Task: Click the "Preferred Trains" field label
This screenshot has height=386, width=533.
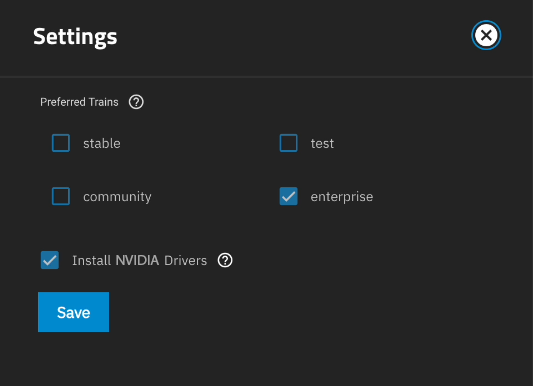Action: (x=79, y=102)
